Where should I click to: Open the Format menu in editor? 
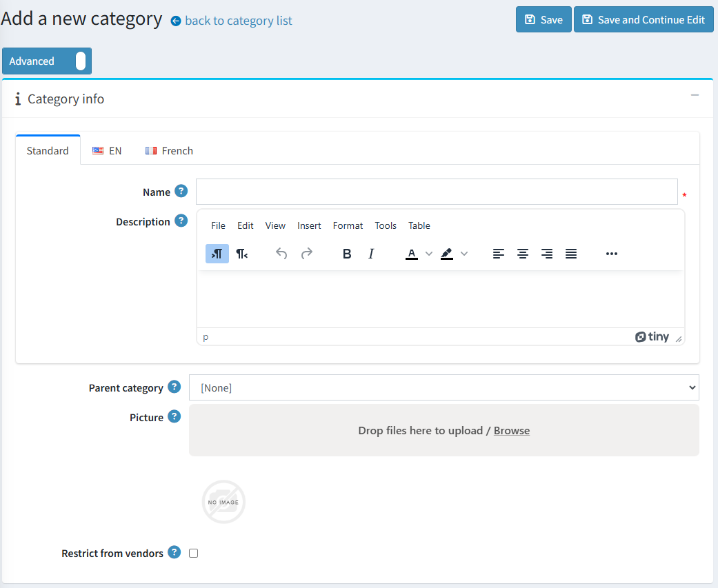coord(348,225)
